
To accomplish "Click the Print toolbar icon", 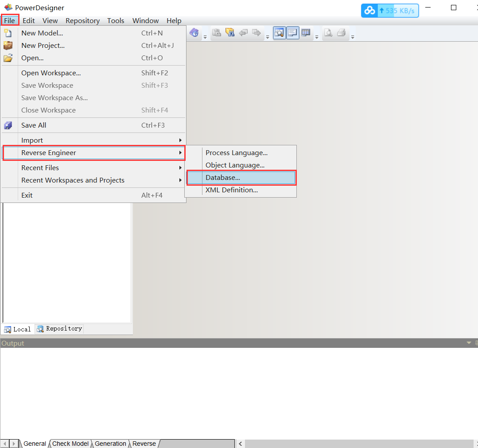I will tap(341, 33).
